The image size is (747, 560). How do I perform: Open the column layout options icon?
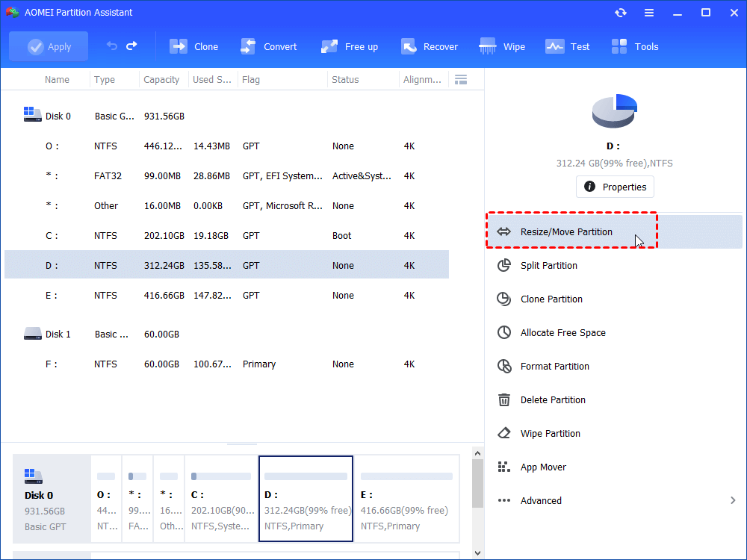[461, 80]
